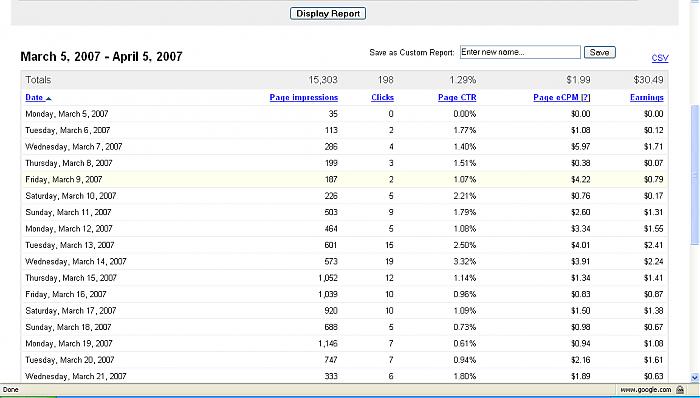This screenshot has height=398, width=700.
Task: Sort by the Clicks column header
Action: pos(382,98)
